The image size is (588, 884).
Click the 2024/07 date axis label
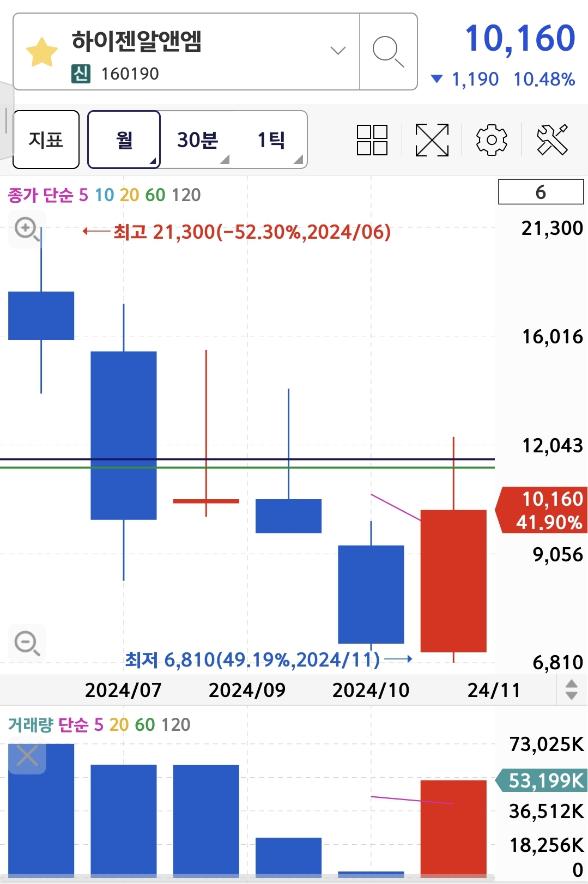(123, 691)
